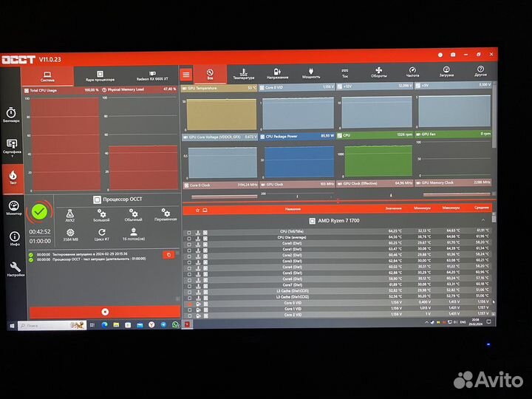
Task: Tick the checkbox for CPU Die (average) row
Action: [x=189, y=239]
